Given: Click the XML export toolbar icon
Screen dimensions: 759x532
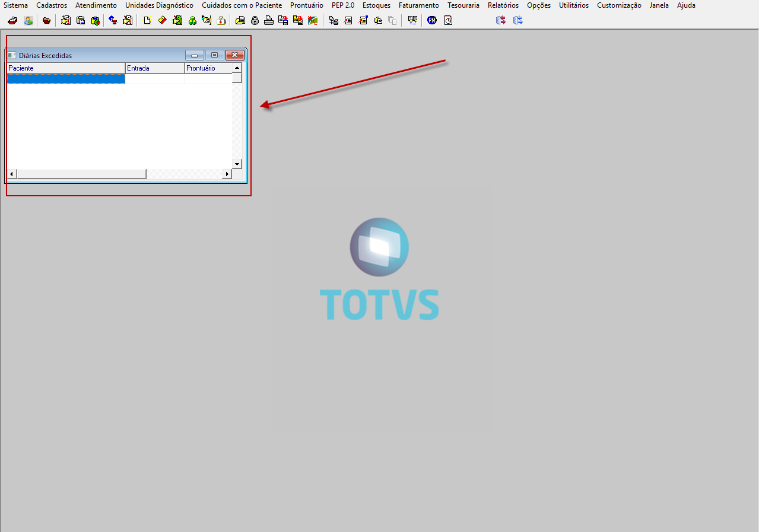Looking at the screenshot, I should 312,20.
